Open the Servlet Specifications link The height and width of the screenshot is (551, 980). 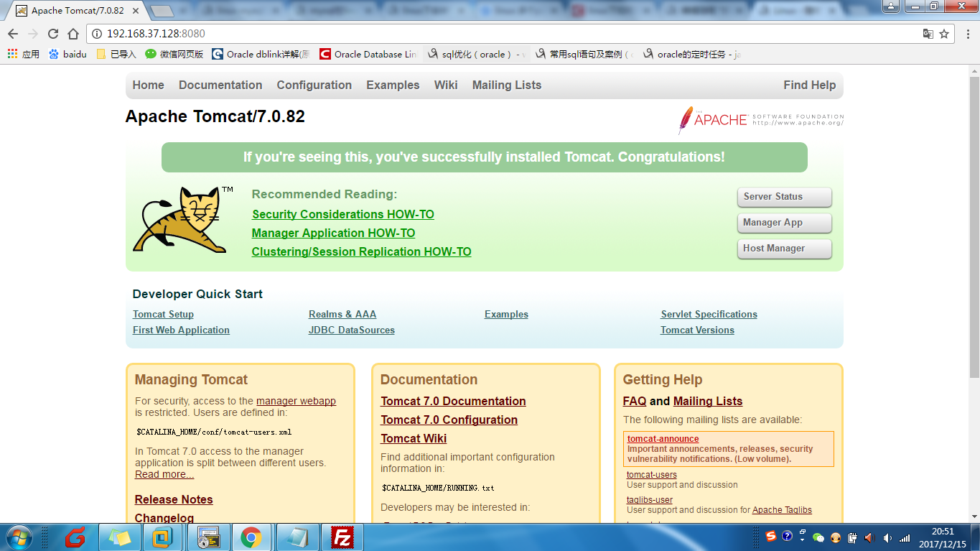click(x=709, y=314)
